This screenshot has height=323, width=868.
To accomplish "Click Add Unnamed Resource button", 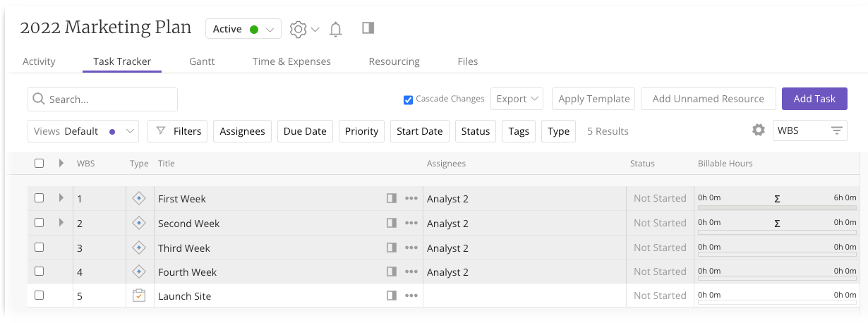I will coord(709,99).
